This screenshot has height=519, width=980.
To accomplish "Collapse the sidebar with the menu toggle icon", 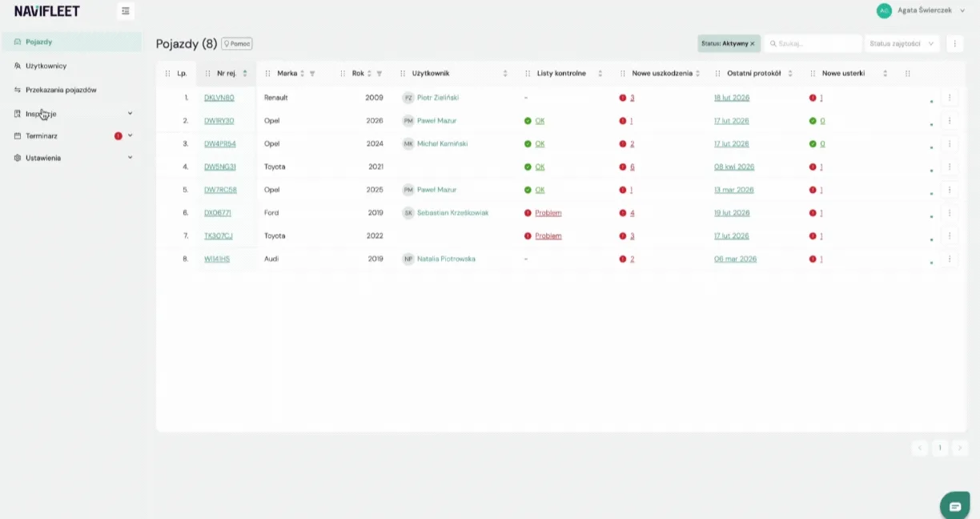I will (x=125, y=11).
